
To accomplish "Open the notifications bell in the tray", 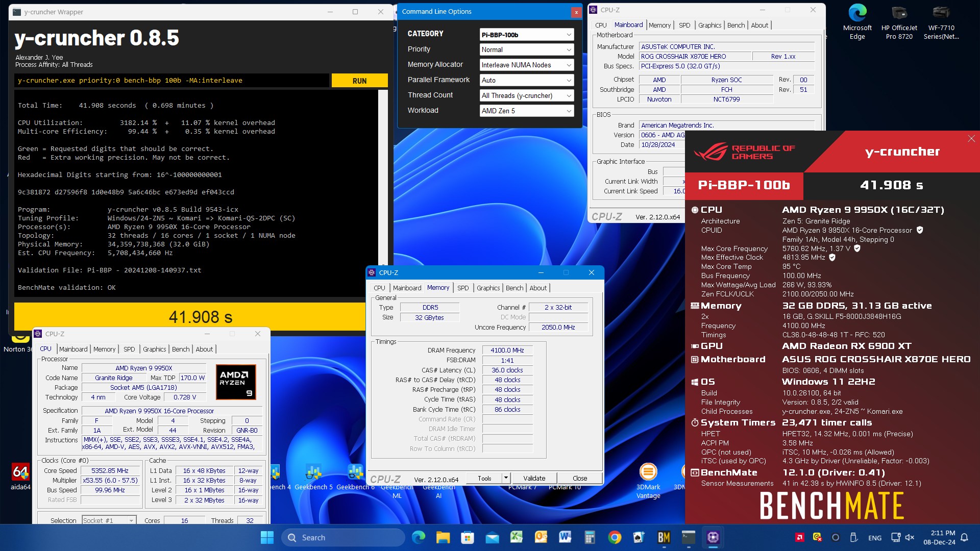I will point(964,537).
